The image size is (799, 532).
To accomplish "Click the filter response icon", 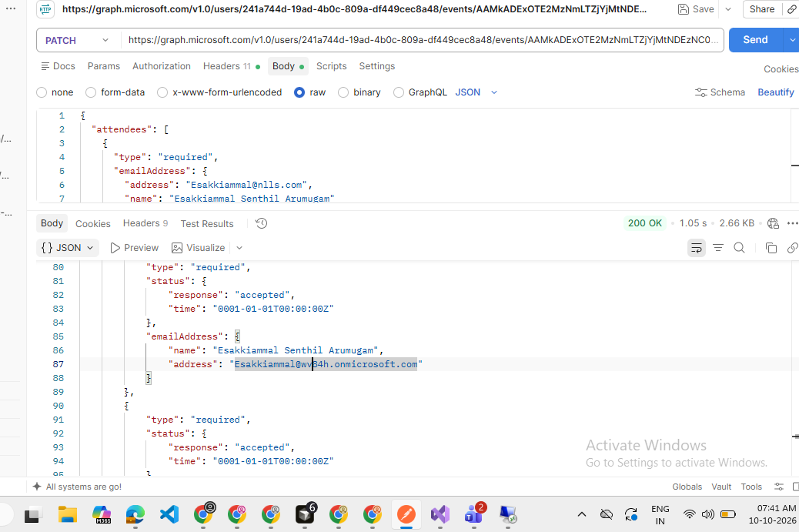I will 718,248.
